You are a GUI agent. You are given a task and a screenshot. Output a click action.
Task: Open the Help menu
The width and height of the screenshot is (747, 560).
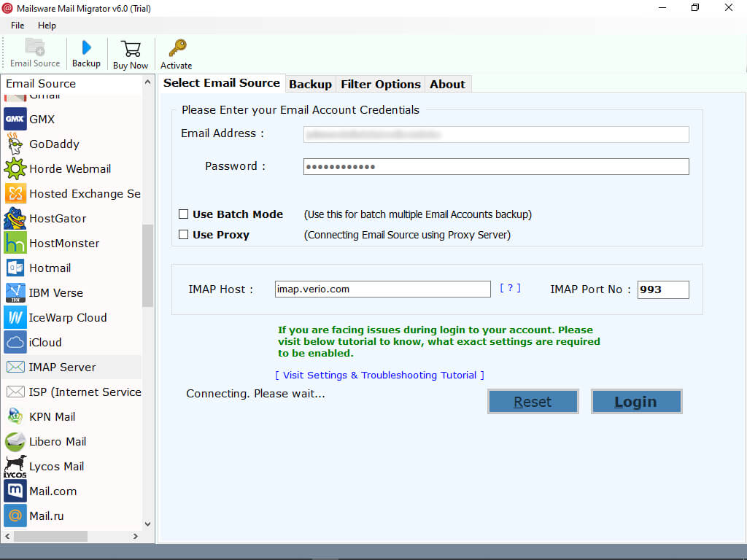click(47, 25)
